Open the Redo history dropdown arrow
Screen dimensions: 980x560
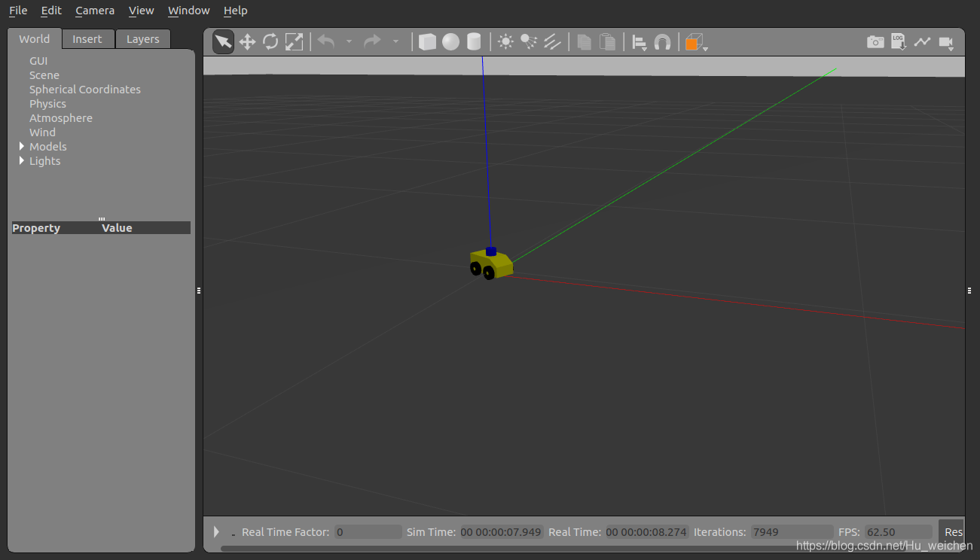pos(395,42)
